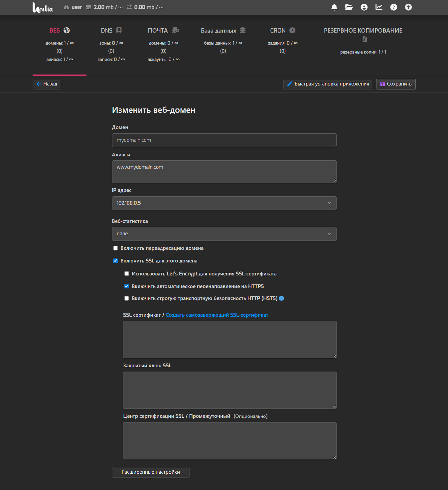Image resolution: width=448 pixels, height=490 pixels.
Task: Open the file manager folder icon
Action: (x=349, y=7)
